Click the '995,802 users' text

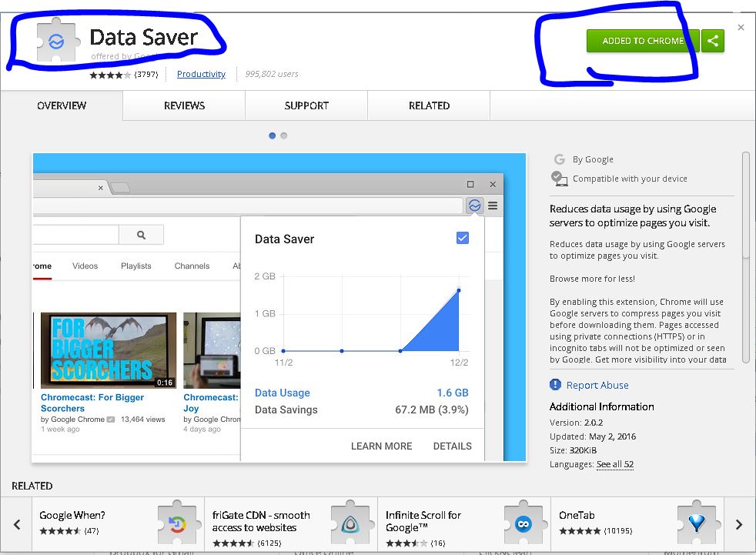[272, 74]
